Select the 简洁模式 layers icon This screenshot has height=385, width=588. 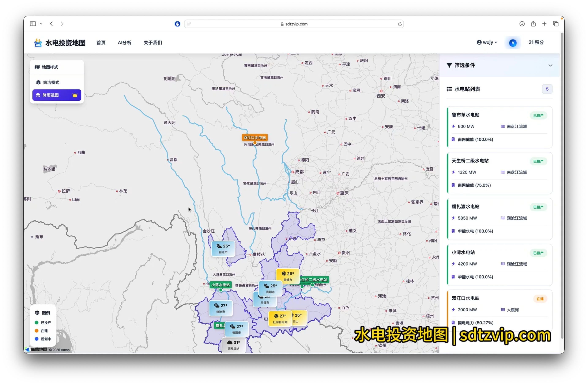38,82
